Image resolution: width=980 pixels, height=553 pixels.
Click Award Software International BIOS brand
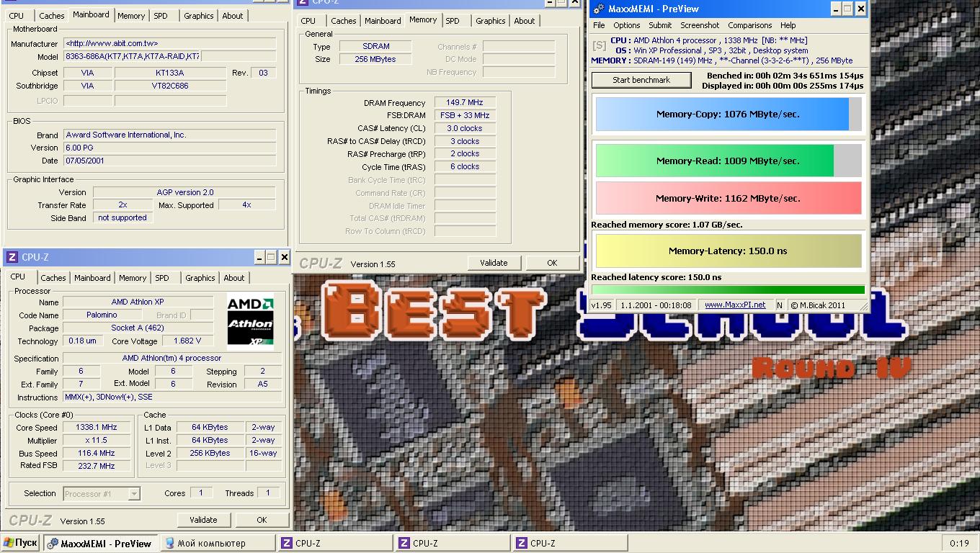(169, 135)
